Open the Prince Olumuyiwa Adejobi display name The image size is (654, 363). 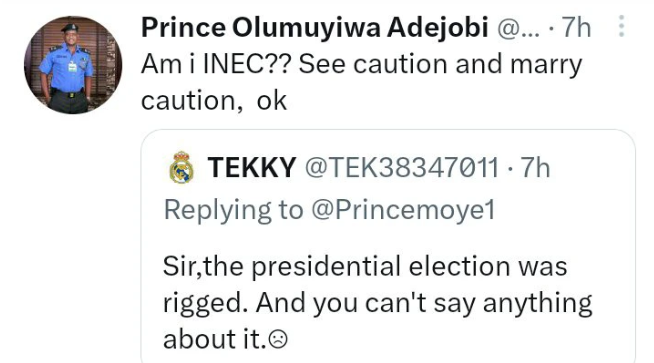[314, 28]
